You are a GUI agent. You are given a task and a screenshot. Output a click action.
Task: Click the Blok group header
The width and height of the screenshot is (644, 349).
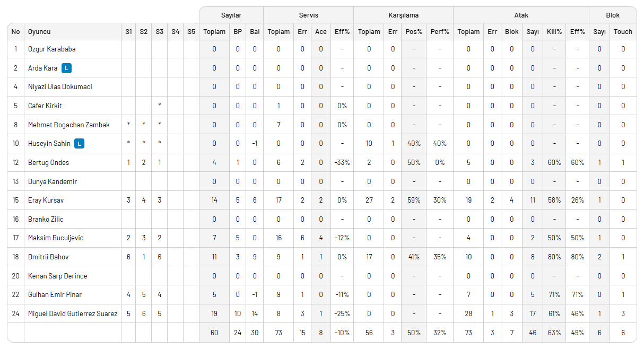(x=613, y=15)
